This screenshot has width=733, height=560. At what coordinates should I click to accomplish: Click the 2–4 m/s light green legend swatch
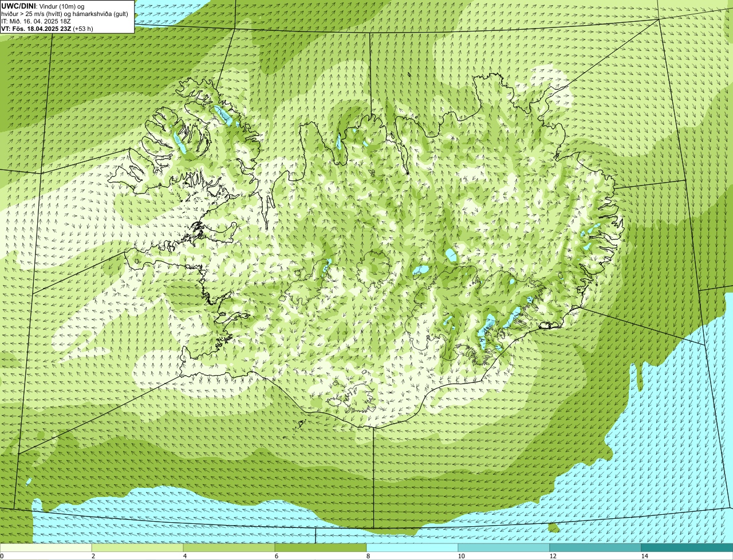tap(137, 547)
